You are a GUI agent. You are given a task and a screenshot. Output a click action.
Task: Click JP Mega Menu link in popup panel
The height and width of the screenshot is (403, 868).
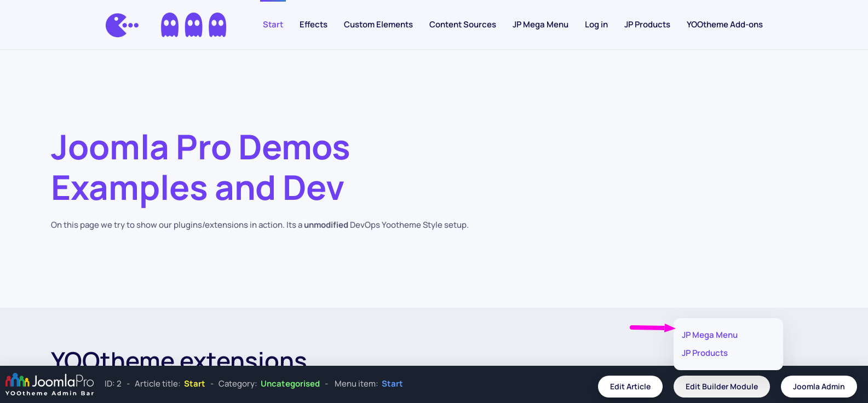tap(710, 335)
